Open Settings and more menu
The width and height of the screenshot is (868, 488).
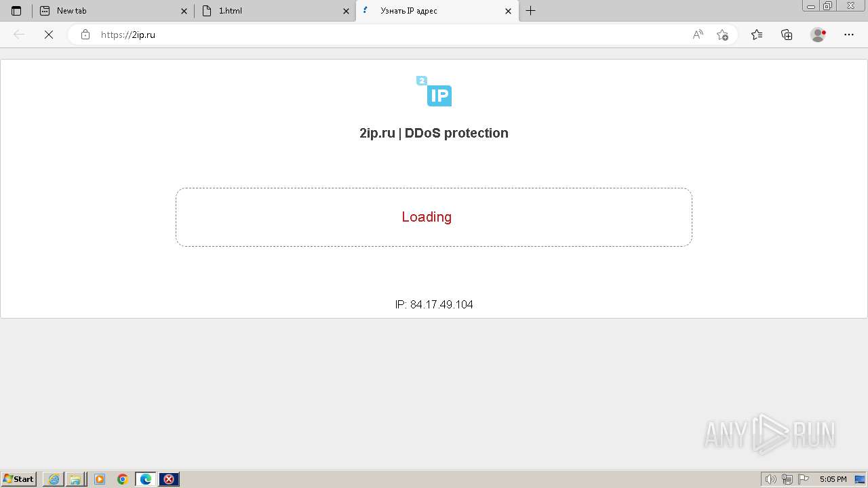click(849, 35)
